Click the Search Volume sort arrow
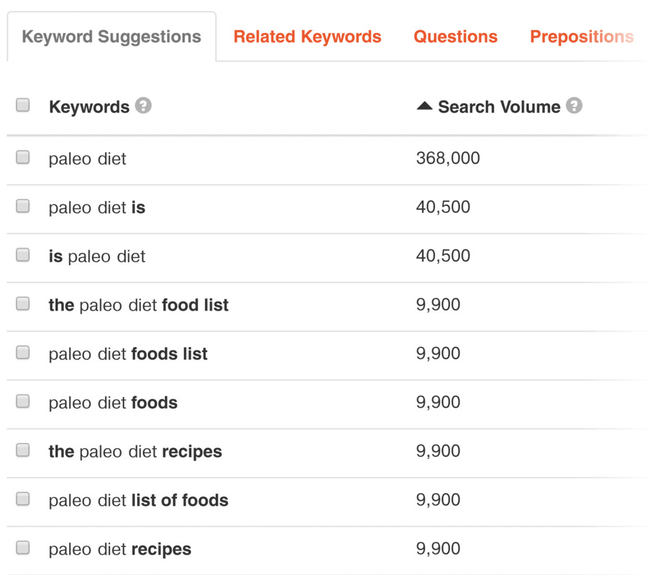Image resolution: width=650 pixels, height=575 pixels. click(x=424, y=105)
